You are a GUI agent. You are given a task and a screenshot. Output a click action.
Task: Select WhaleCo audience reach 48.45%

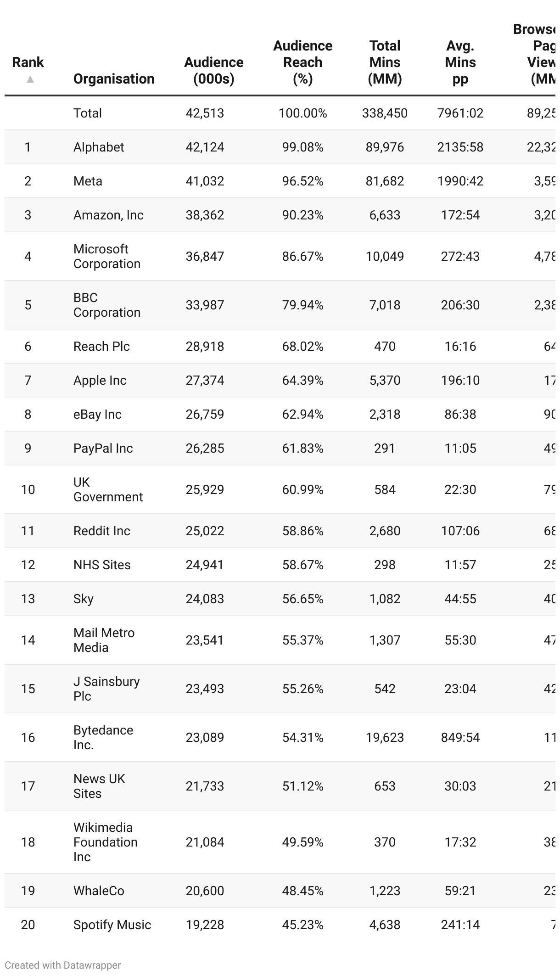pyautogui.click(x=302, y=891)
